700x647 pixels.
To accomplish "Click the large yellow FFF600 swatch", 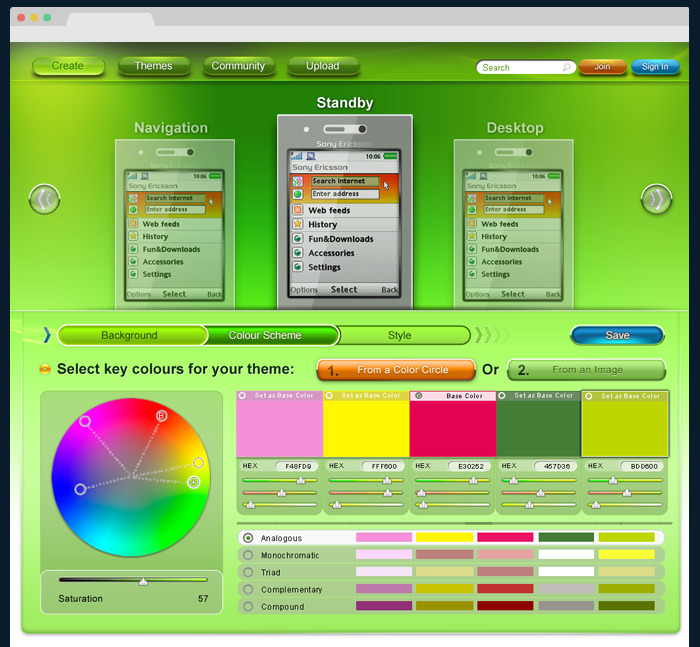I will pos(366,428).
